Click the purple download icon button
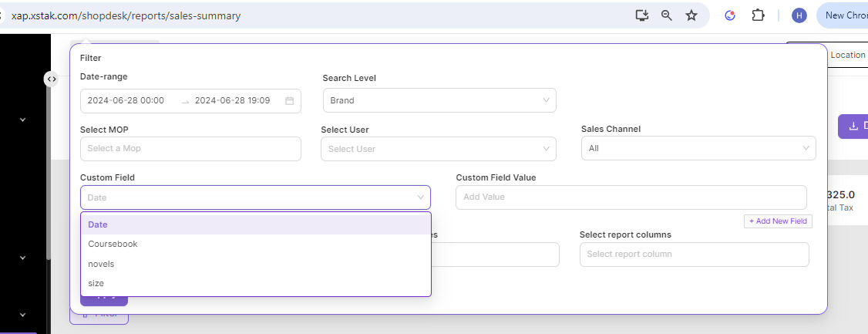The image size is (868, 334). click(853, 127)
